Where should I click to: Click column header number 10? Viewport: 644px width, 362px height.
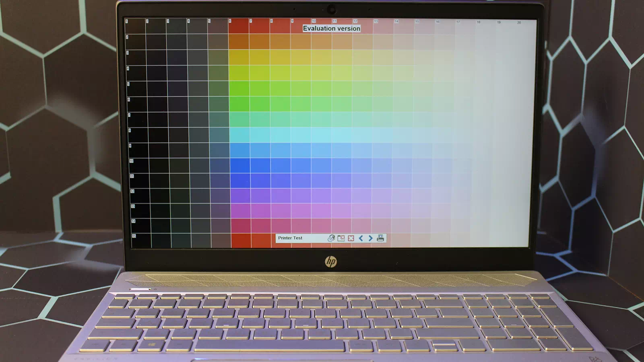tap(314, 21)
